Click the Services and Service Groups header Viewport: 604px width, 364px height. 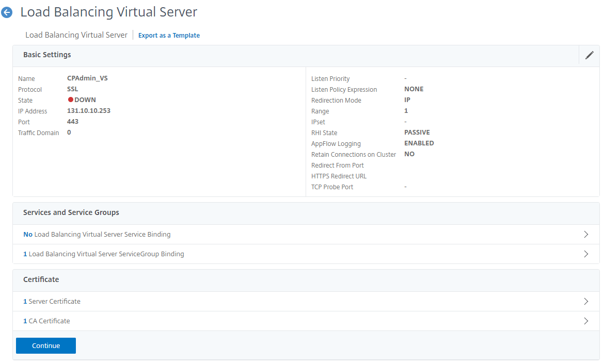[71, 212]
